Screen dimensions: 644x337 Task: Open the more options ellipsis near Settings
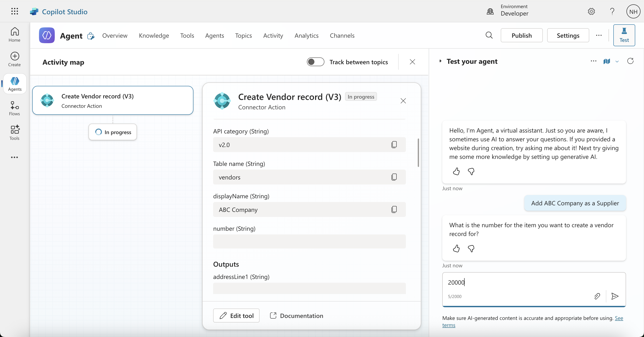(599, 35)
